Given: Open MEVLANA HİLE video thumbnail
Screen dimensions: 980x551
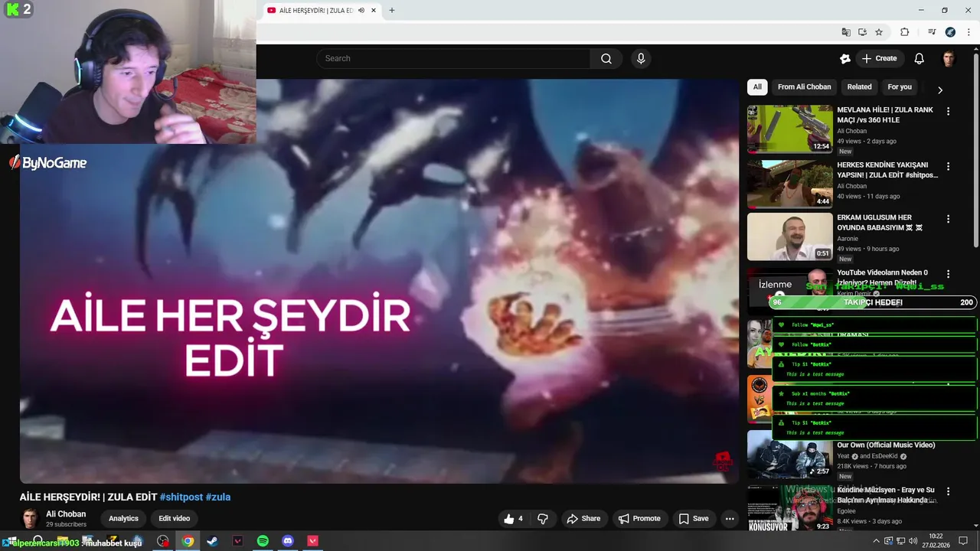Looking at the screenshot, I should (790, 129).
